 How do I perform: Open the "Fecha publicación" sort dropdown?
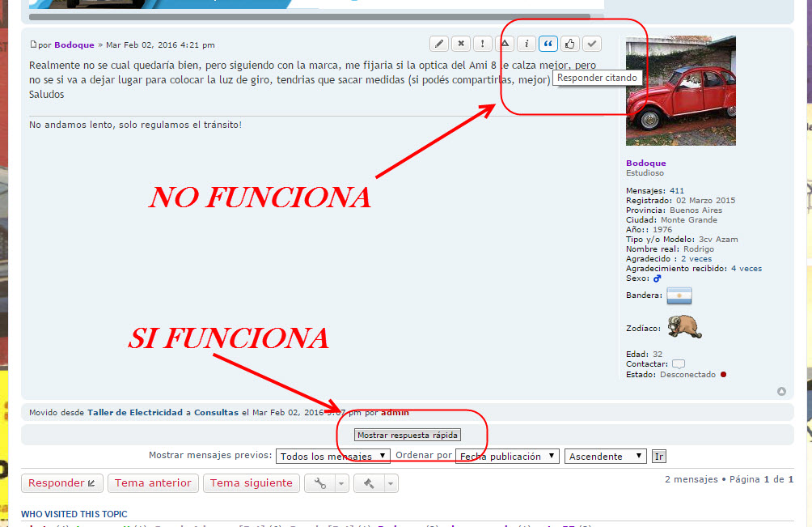(507, 456)
